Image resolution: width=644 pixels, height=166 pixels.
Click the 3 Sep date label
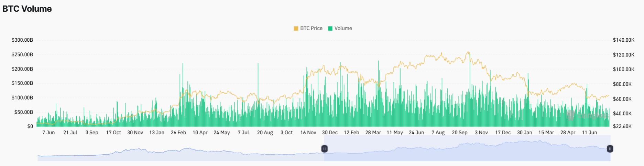pos(92,133)
